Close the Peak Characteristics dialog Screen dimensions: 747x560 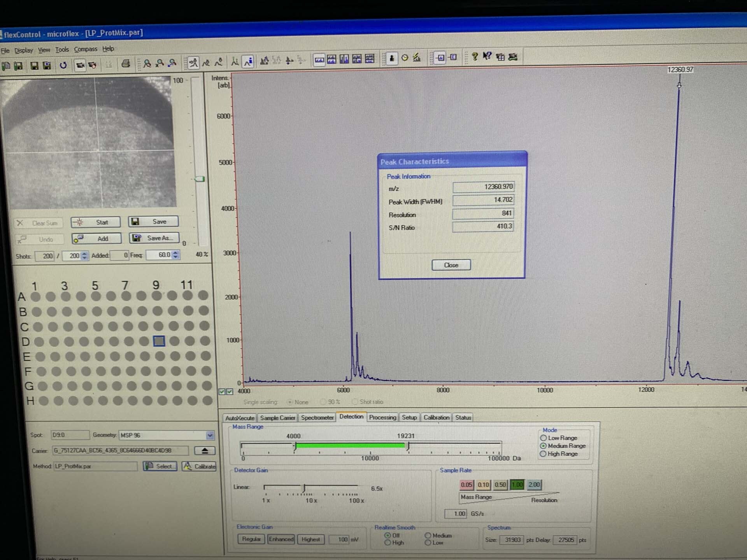[x=451, y=265]
